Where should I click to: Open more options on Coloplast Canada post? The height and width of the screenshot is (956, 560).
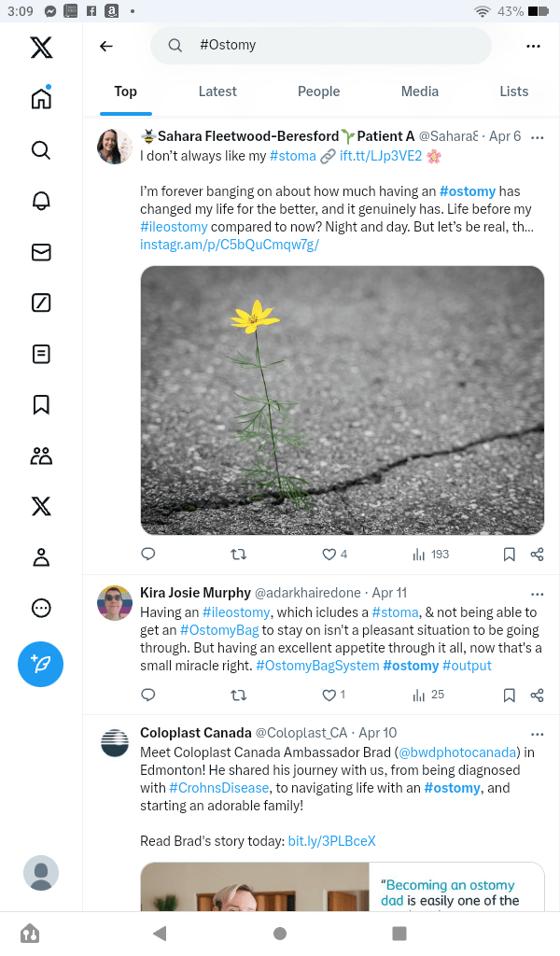point(537,734)
